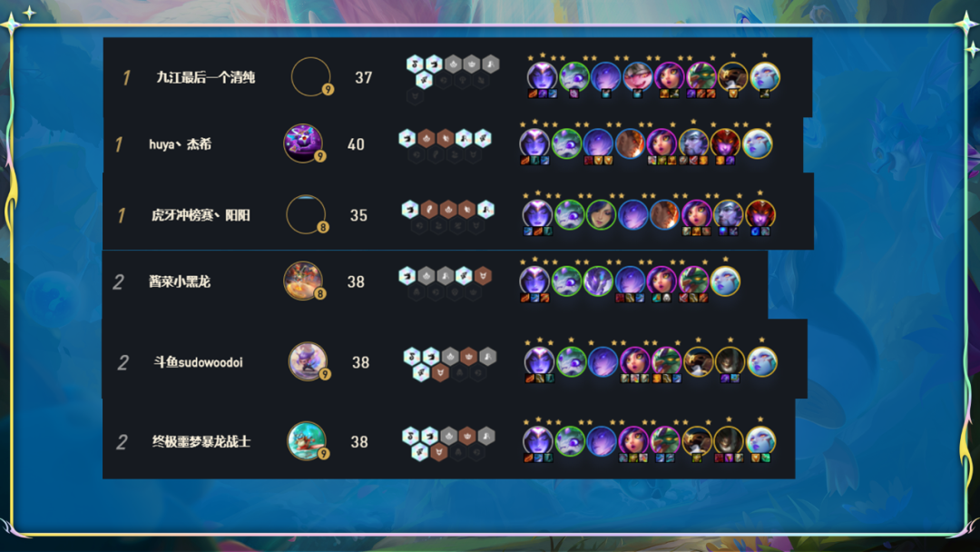Click the empty avatar ring next to 九江最后一个清纯
Viewport: 980px width, 552px height.
point(310,76)
